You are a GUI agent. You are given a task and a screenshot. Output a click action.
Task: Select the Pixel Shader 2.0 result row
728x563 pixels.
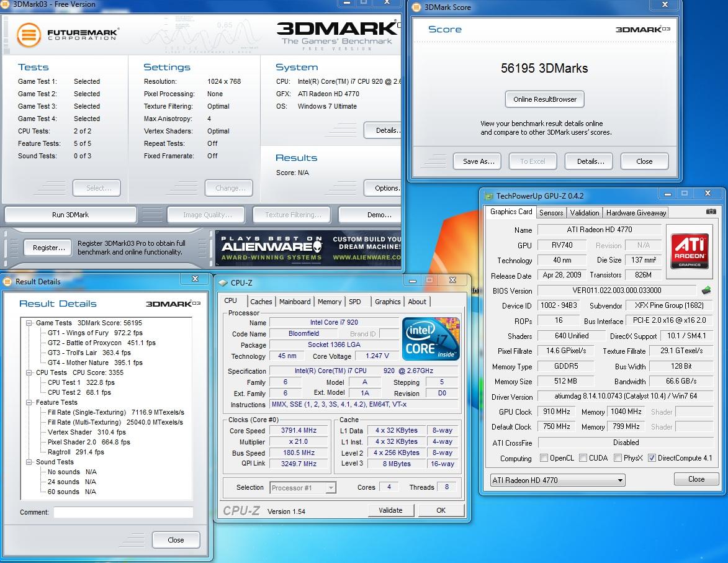tap(89, 442)
